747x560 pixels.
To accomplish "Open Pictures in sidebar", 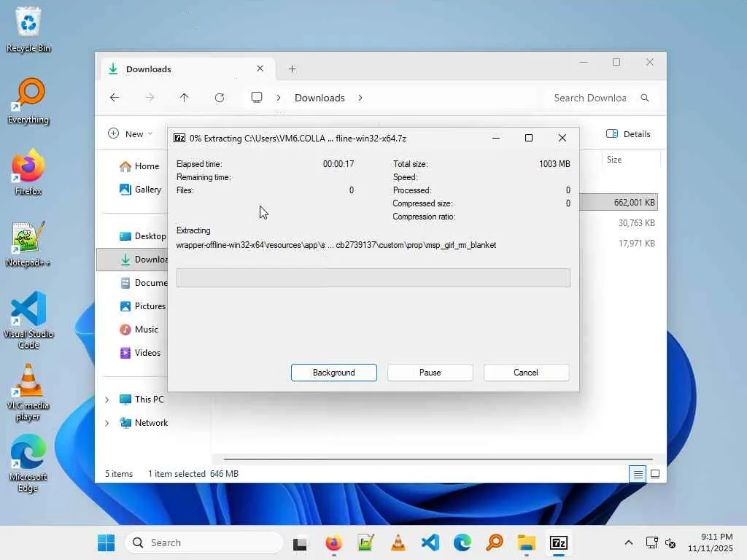I will click(142, 306).
